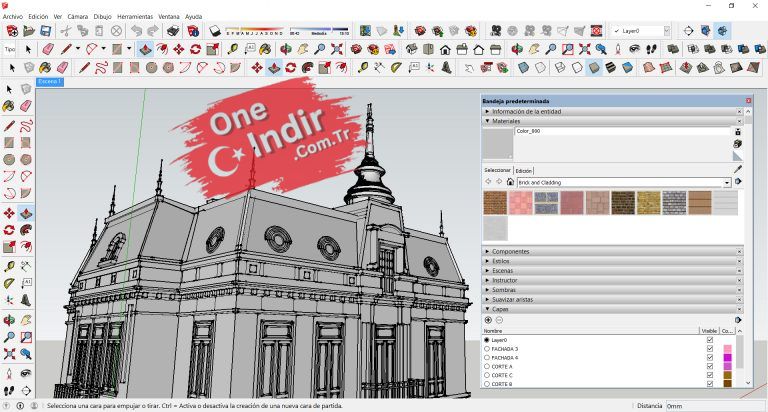Switch to Top view icon
Image resolution: width=768 pixels, height=412 pixels.
(428, 49)
